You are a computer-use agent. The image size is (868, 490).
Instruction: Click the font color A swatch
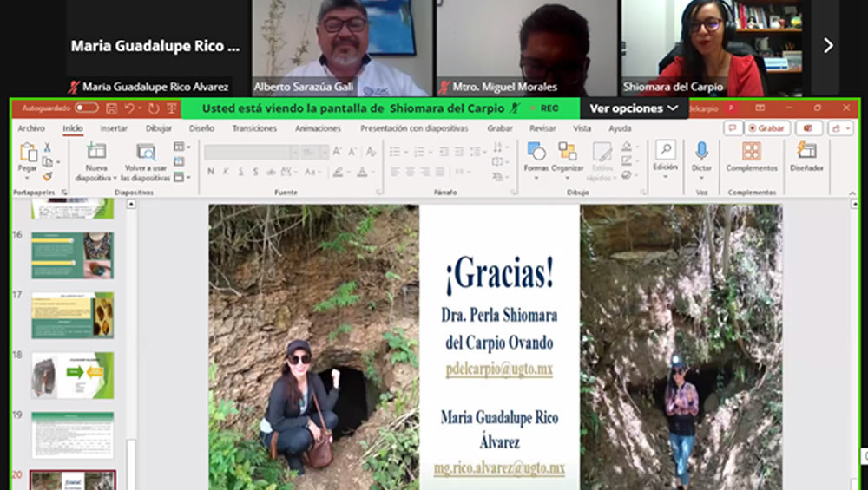pyautogui.click(x=363, y=172)
